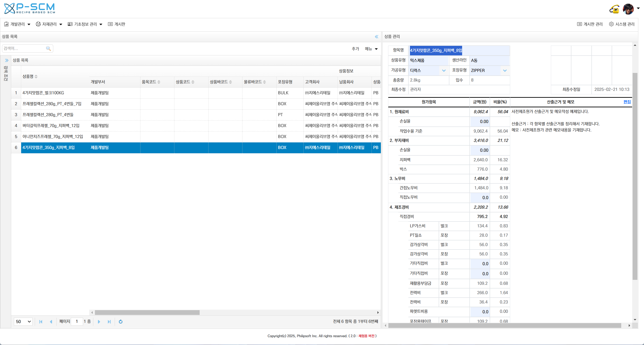Viewport: 644px width, 345px height.
Task: Click the horizontal scrollbar of product list
Action: [x=147, y=312]
